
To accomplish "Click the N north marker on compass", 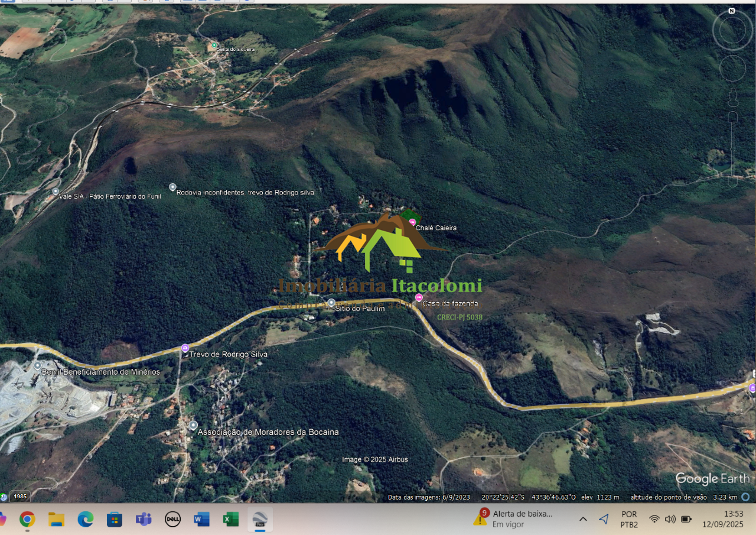I will (732, 11).
